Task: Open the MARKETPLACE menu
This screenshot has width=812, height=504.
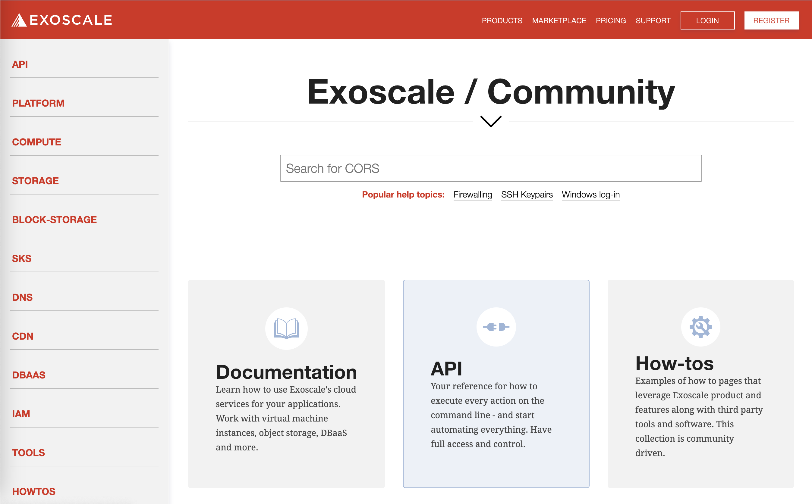Action: pyautogui.click(x=559, y=20)
